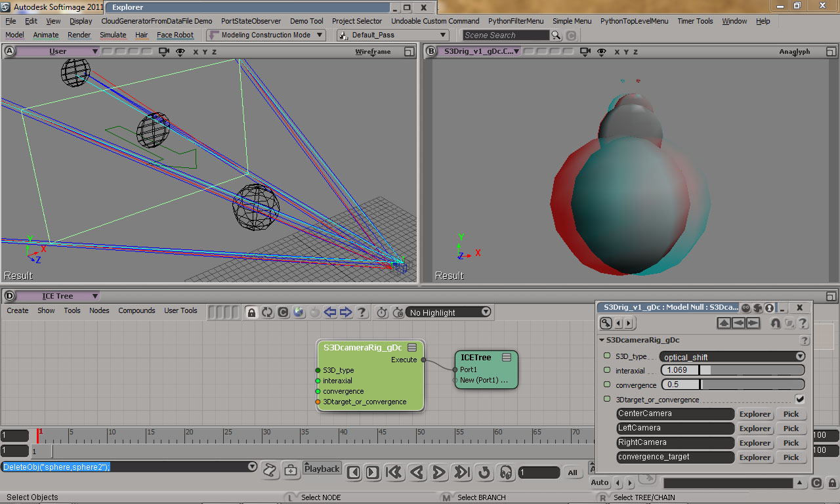Screen dimensions: 840x504
Task: Click viewport B camera icon
Action: pos(584,51)
